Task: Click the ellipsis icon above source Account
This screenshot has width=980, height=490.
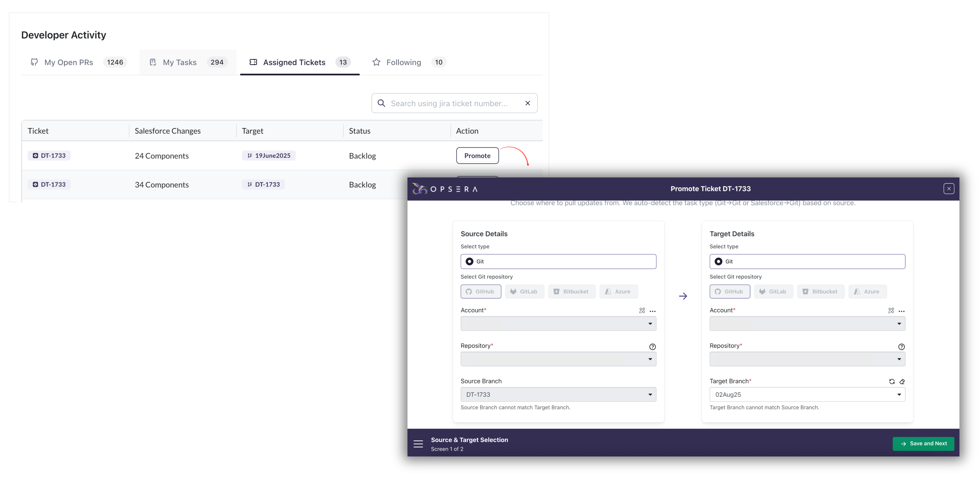Action: coord(652,311)
